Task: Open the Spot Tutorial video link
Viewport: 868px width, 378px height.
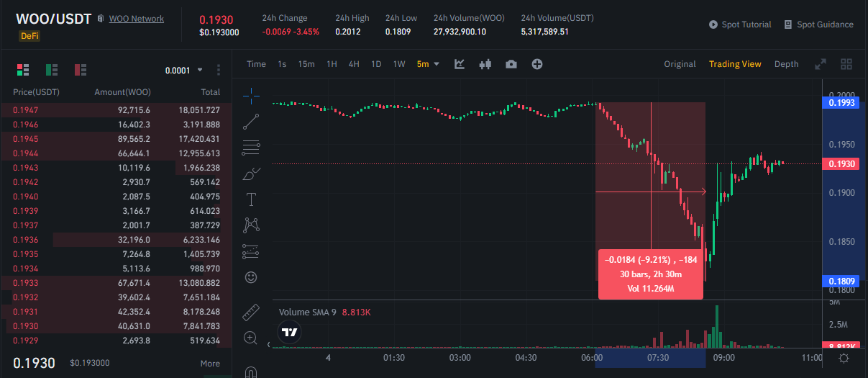Action: (740, 24)
